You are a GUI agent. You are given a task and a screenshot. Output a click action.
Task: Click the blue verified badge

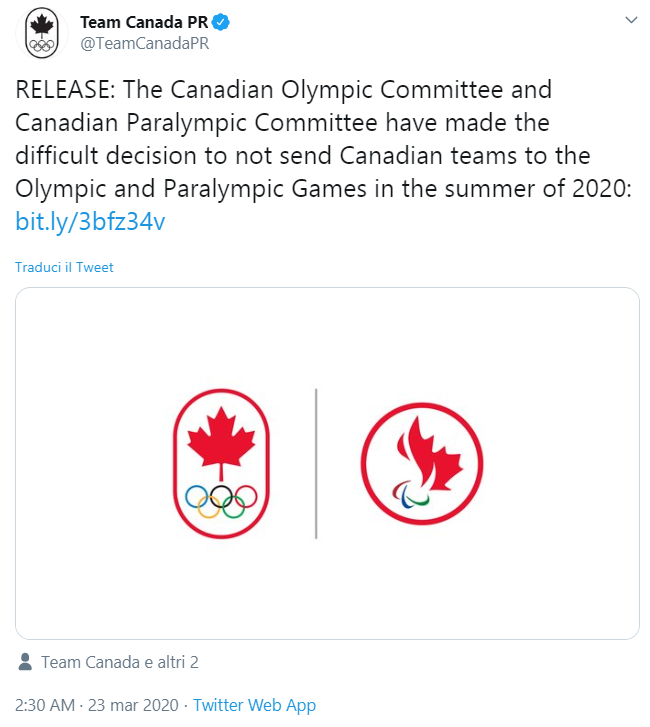220,22
